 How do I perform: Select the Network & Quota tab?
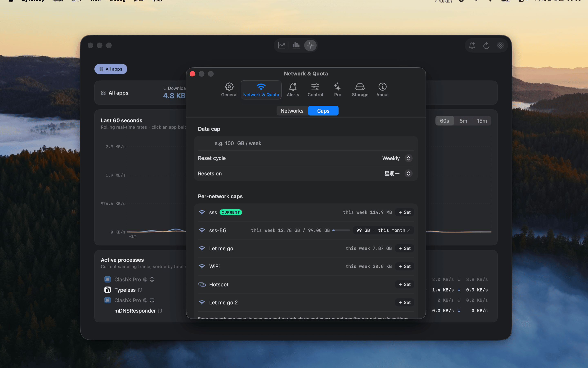coord(261,90)
